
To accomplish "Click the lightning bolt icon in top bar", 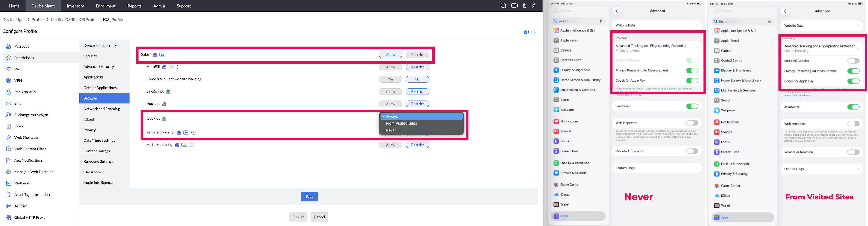I will pyautogui.click(x=534, y=6).
